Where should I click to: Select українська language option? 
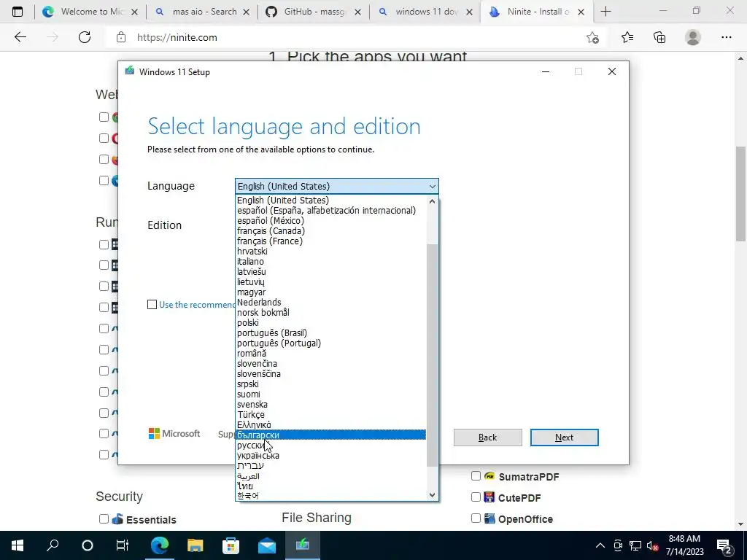click(331, 456)
